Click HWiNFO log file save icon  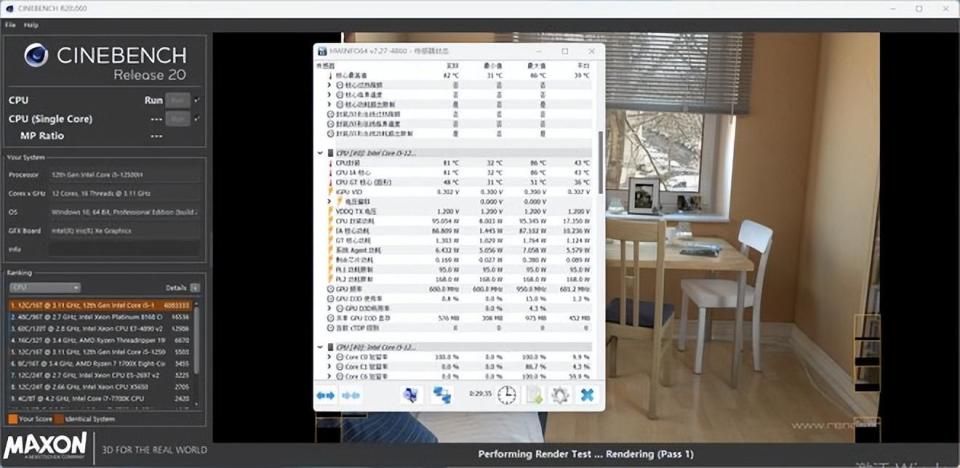[x=534, y=395]
